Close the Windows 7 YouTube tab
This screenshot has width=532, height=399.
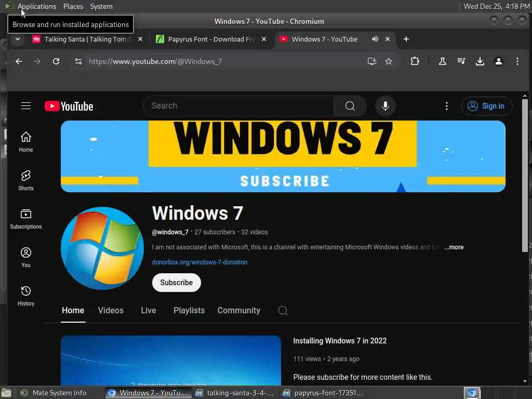point(388,39)
